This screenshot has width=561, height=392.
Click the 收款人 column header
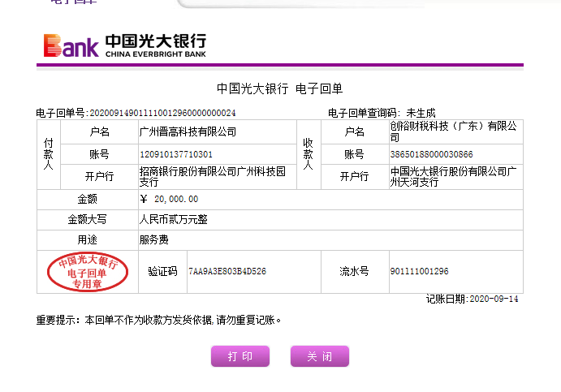[x=308, y=154]
